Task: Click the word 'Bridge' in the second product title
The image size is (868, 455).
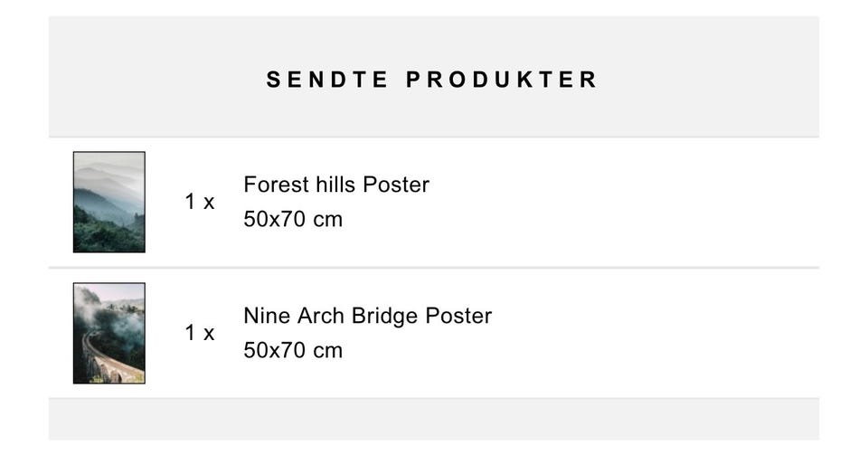Action: tap(385, 316)
